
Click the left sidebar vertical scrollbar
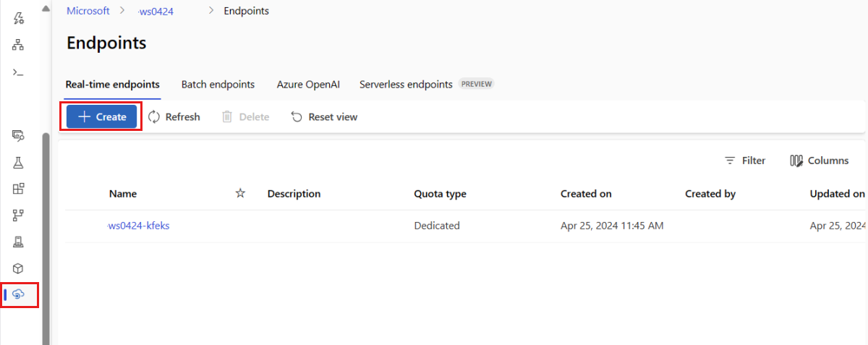point(46,231)
